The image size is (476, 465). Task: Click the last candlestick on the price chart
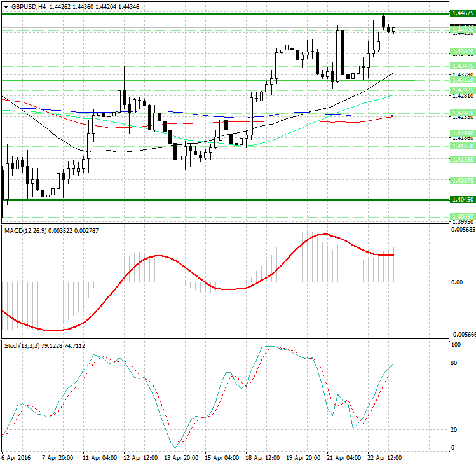(394, 29)
